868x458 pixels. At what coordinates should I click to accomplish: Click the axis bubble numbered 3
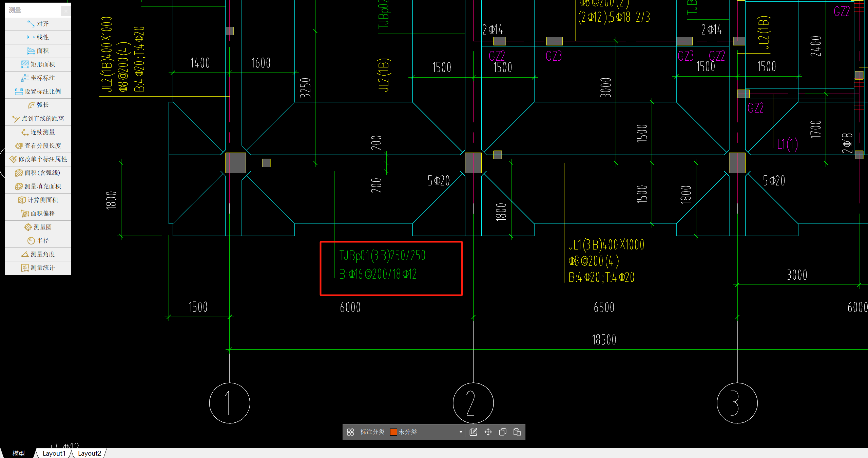(737, 403)
